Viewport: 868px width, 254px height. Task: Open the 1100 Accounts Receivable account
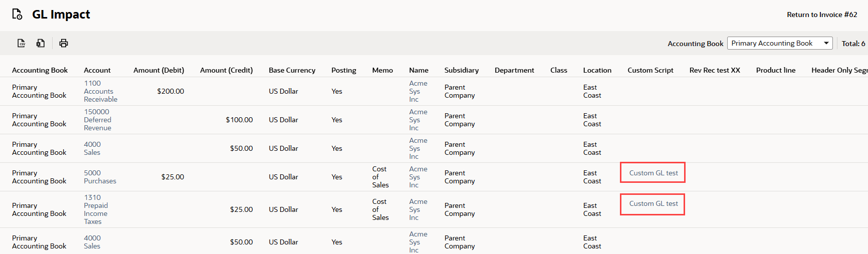(100, 91)
